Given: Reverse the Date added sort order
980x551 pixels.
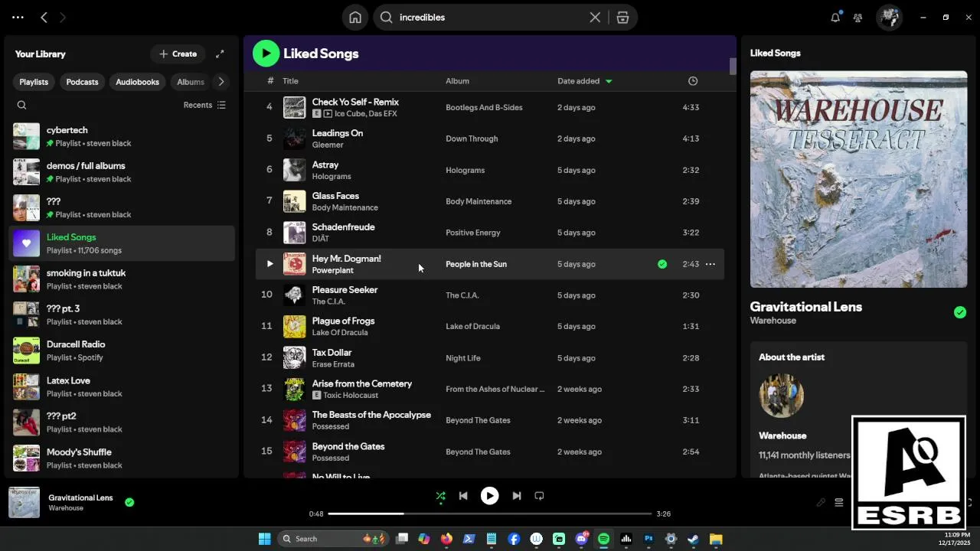Looking at the screenshot, I should click(585, 81).
